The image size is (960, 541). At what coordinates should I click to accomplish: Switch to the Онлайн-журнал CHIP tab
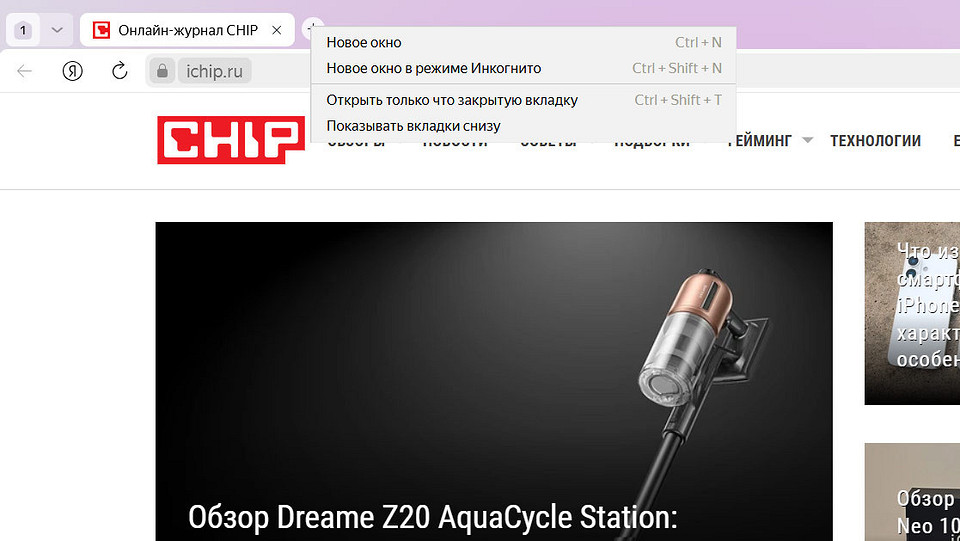pos(187,30)
